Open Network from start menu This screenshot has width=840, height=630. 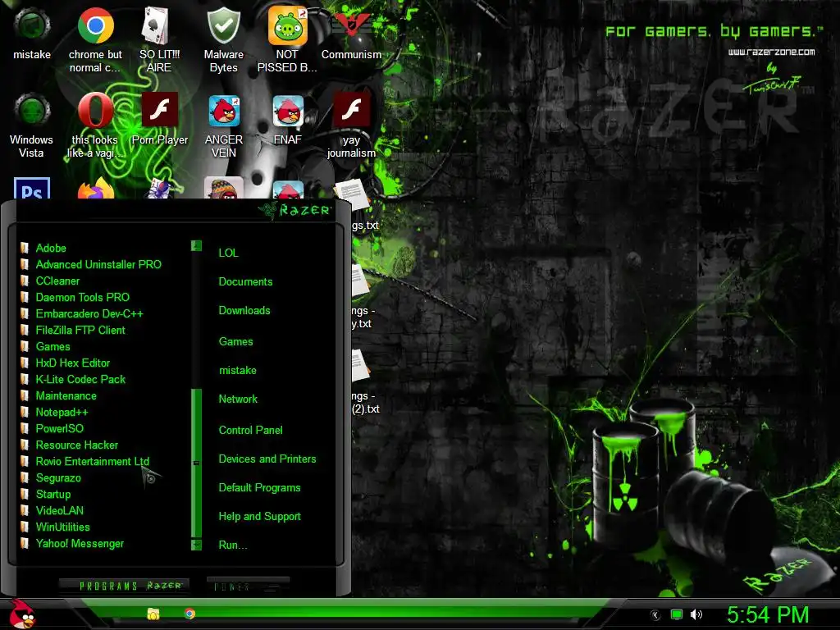[238, 399]
